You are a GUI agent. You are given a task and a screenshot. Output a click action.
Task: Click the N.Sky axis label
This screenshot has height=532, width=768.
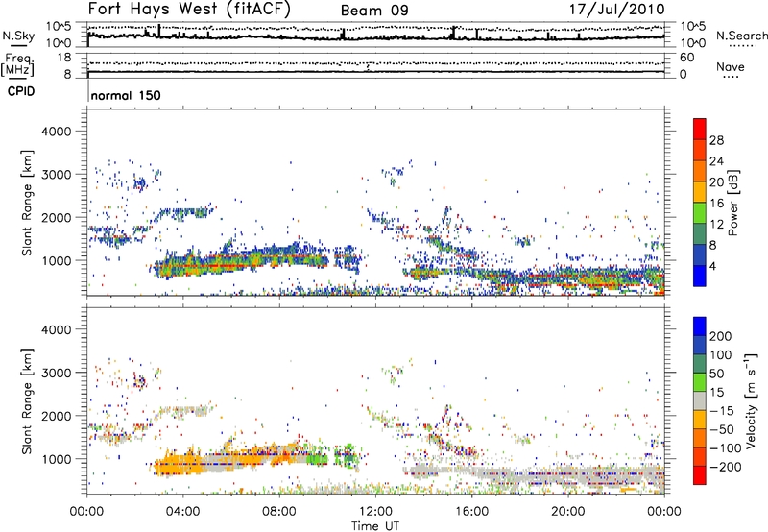point(18,36)
